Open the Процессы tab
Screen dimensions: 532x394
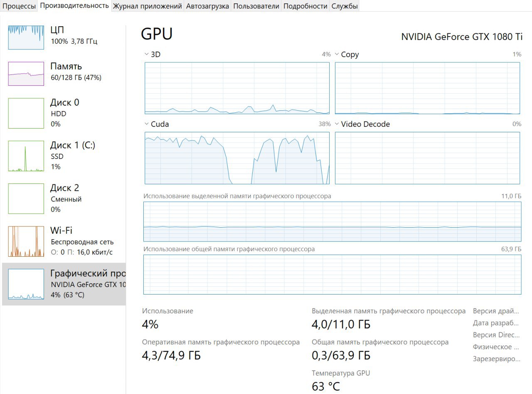[19, 6]
